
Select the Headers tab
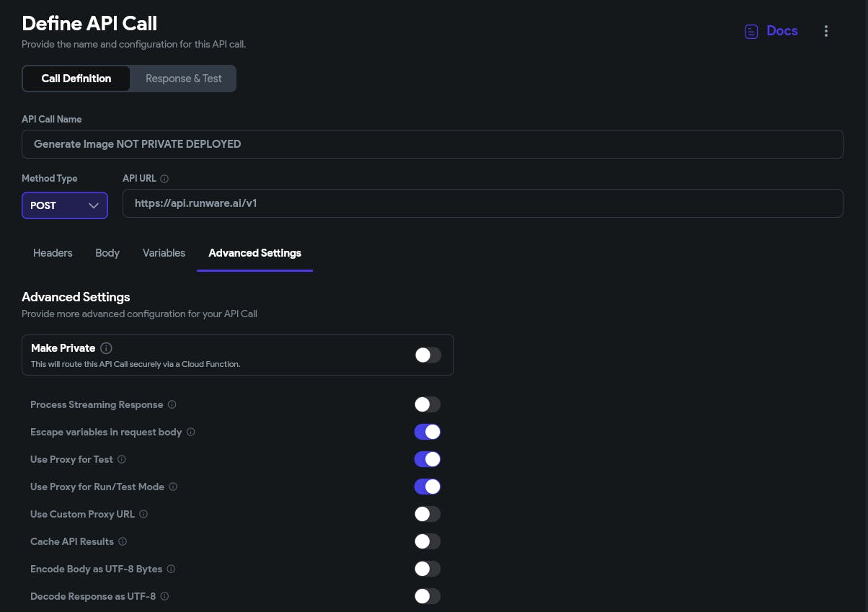53,253
